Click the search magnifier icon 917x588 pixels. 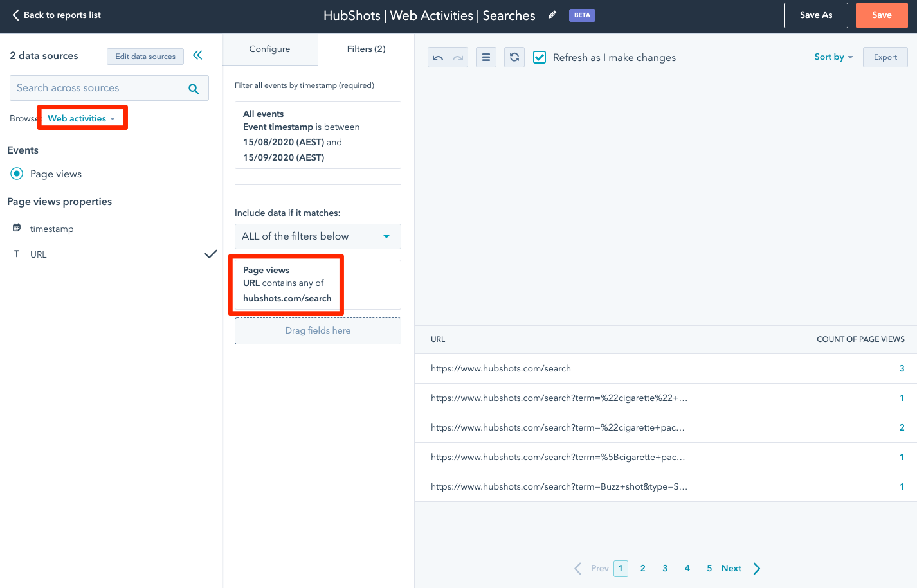(x=194, y=89)
